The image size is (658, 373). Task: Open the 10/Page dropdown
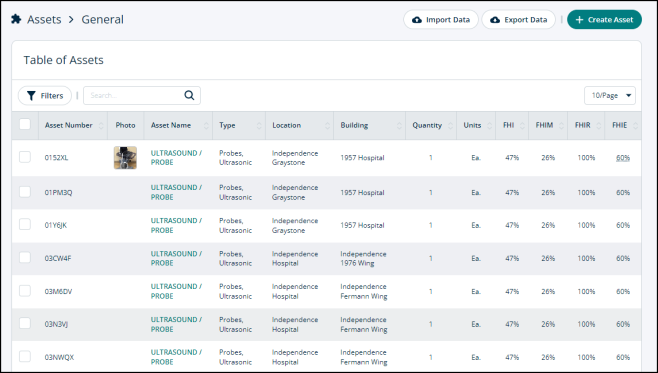pos(610,96)
